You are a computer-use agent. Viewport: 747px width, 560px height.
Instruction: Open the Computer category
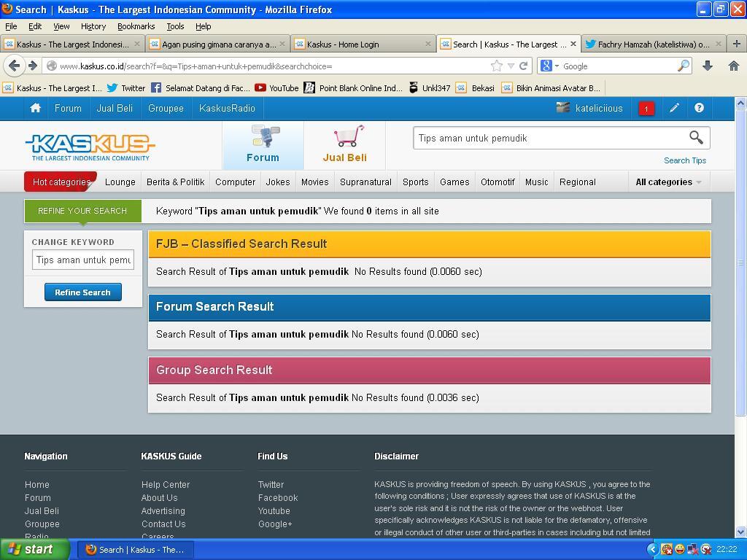coord(236,182)
